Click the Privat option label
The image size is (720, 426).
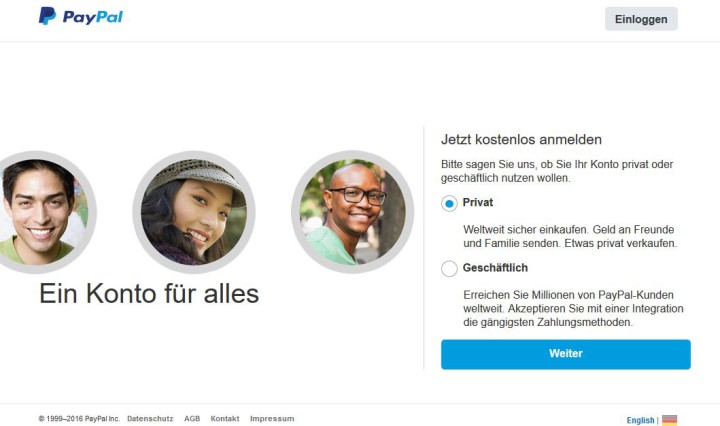(x=478, y=202)
